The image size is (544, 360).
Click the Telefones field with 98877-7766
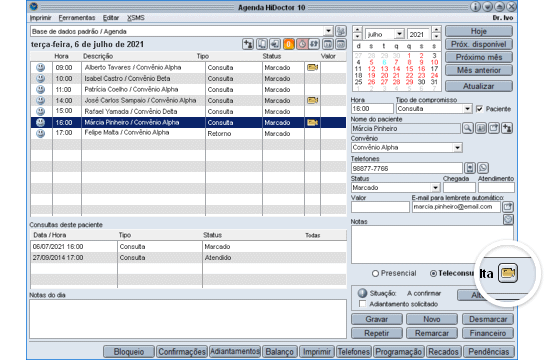click(x=407, y=168)
